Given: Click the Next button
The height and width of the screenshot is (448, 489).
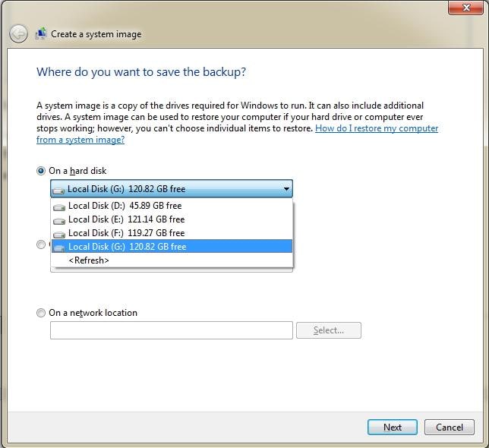Looking at the screenshot, I should [393, 427].
